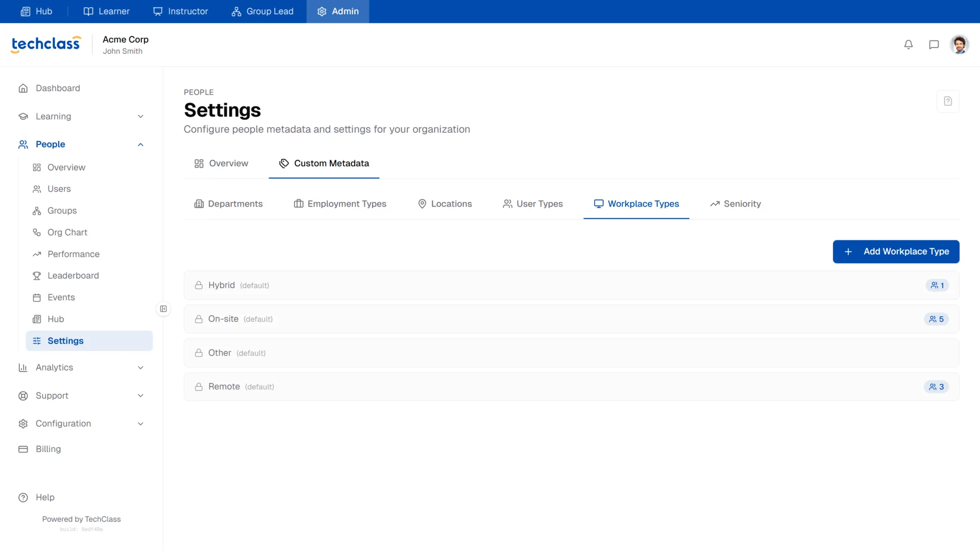Switch to the Learner top navigation tab

click(106, 11)
